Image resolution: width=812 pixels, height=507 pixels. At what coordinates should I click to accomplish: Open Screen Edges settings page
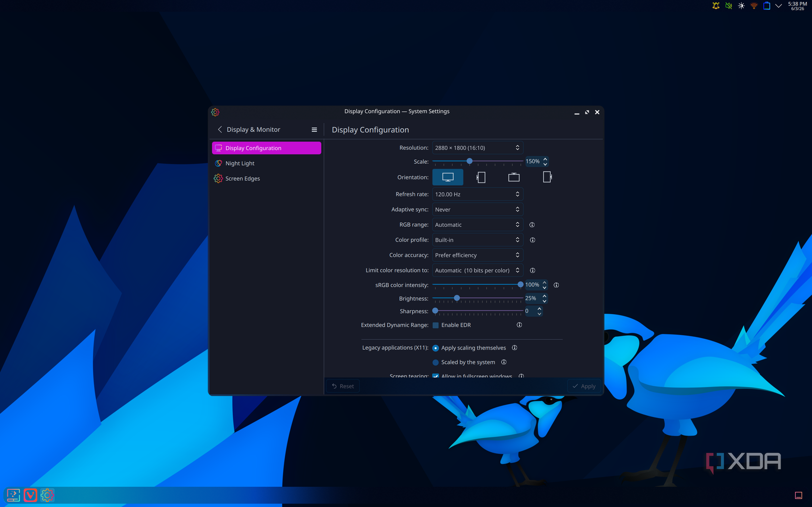[266, 179]
